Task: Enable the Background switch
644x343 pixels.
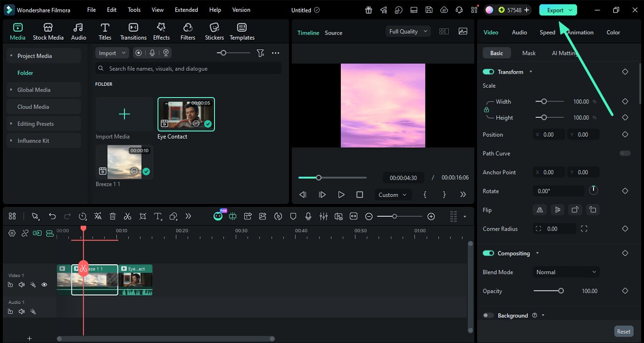Action: 488,315
